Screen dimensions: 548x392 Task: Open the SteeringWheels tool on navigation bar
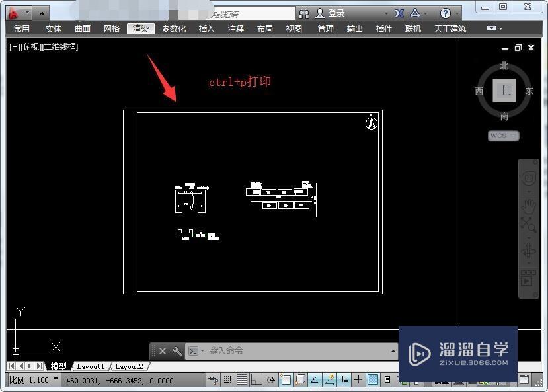coord(528,178)
